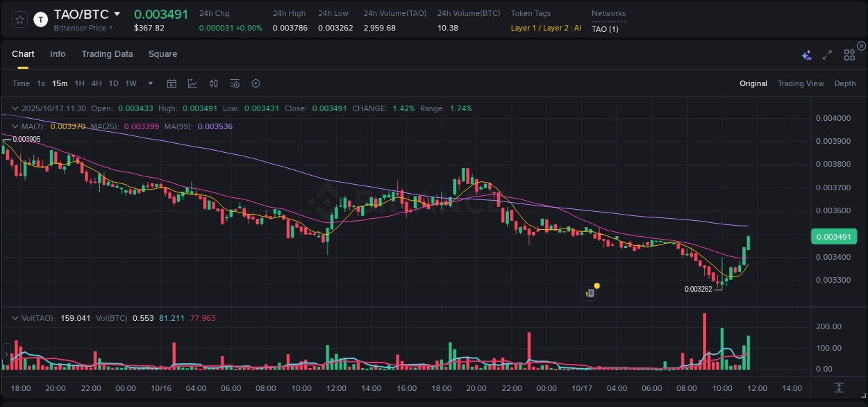
Task: Collapse the Vol(TAO) volume pane
Action: (14, 317)
